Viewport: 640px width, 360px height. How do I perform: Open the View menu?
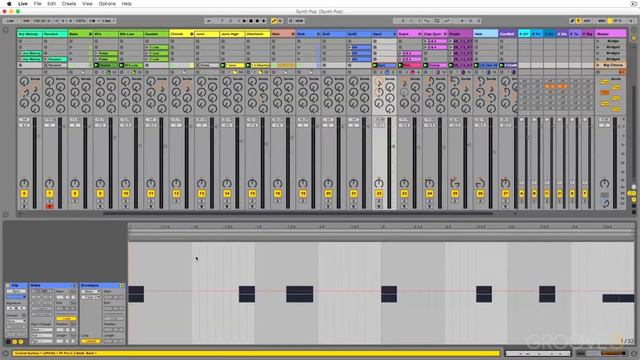[x=87, y=4]
